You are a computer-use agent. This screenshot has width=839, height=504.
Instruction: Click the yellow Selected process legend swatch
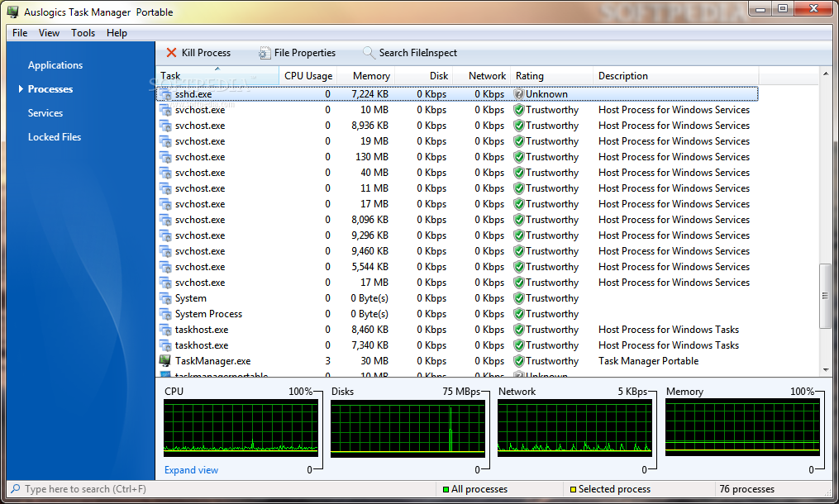(x=573, y=489)
